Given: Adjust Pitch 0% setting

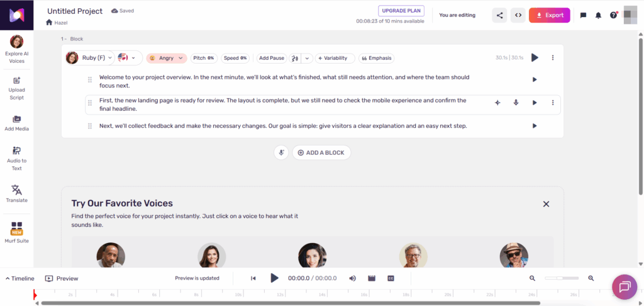Looking at the screenshot, I should pos(204,58).
